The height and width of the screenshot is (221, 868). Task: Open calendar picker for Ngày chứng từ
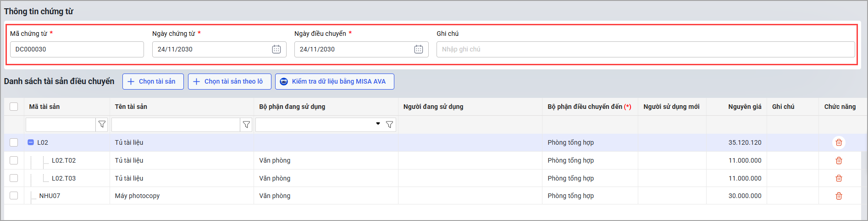pos(276,49)
